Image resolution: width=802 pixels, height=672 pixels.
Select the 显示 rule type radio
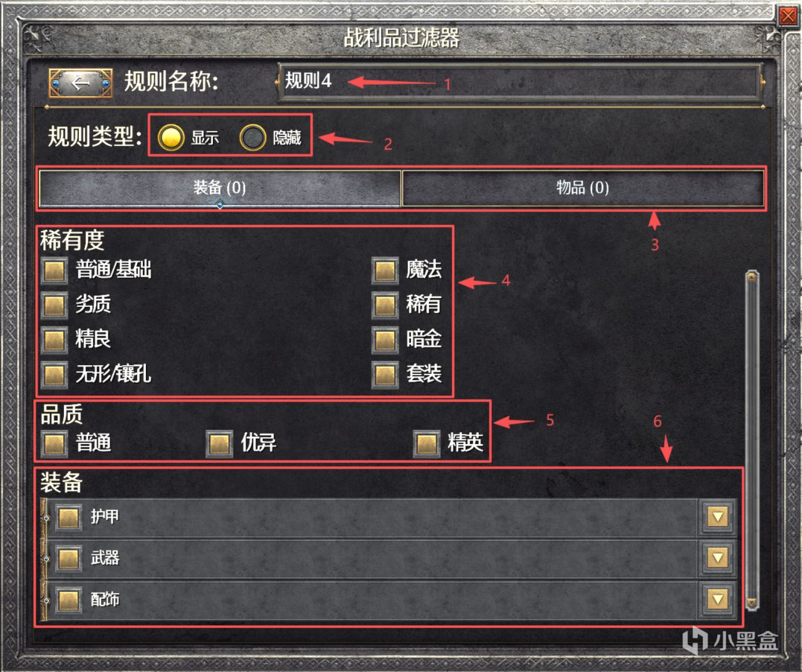point(171,137)
